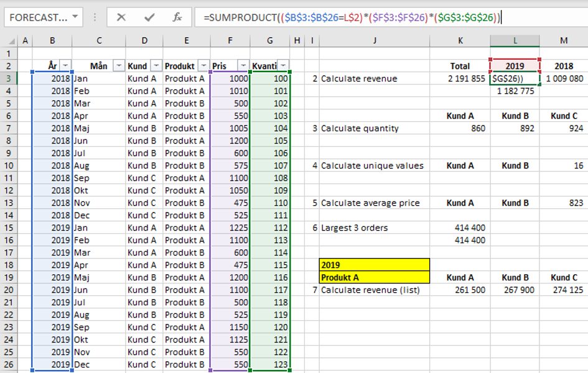
Task: Click the quantity value 892
Action: pyautogui.click(x=527, y=128)
